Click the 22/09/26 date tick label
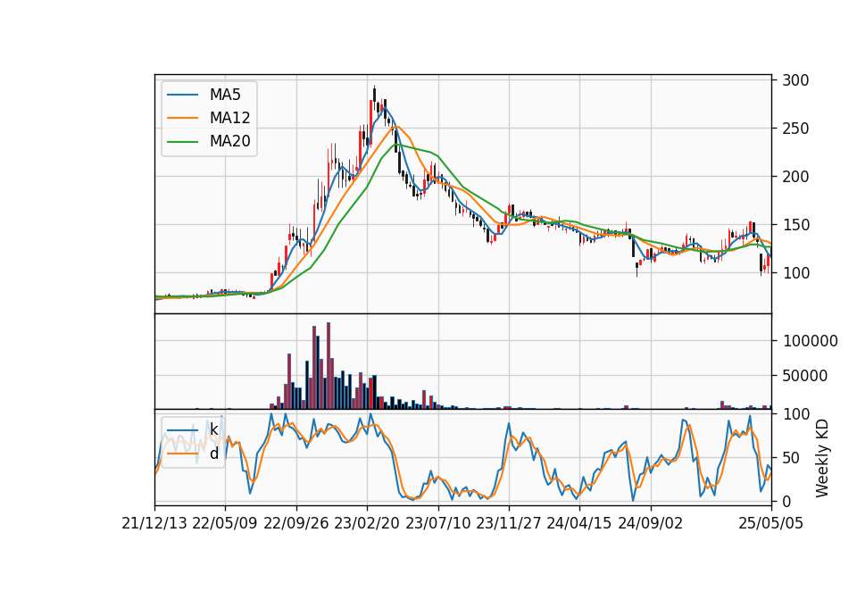The width and height of the screenshot is (857, 616). coord(296,523)
